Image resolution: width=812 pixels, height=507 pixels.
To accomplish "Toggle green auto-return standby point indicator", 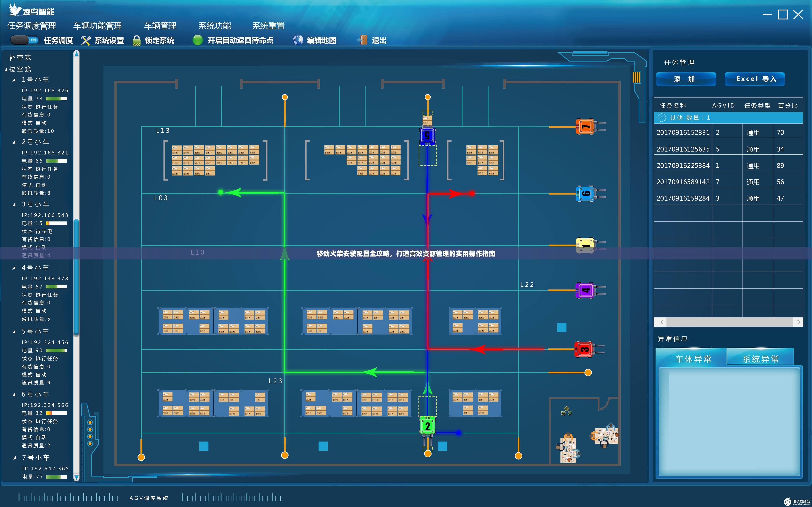I will [198, 40].
